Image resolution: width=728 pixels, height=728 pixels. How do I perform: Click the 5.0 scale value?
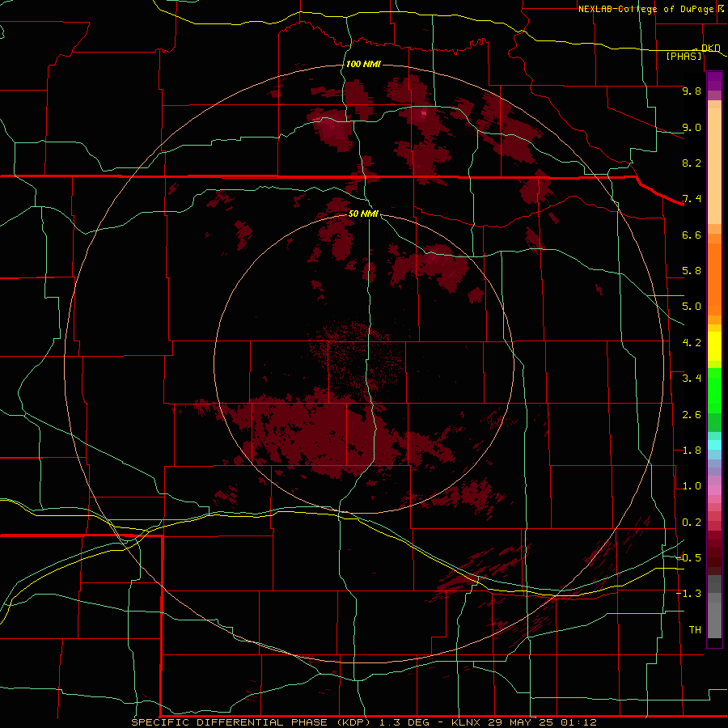(x=692, y=307)
